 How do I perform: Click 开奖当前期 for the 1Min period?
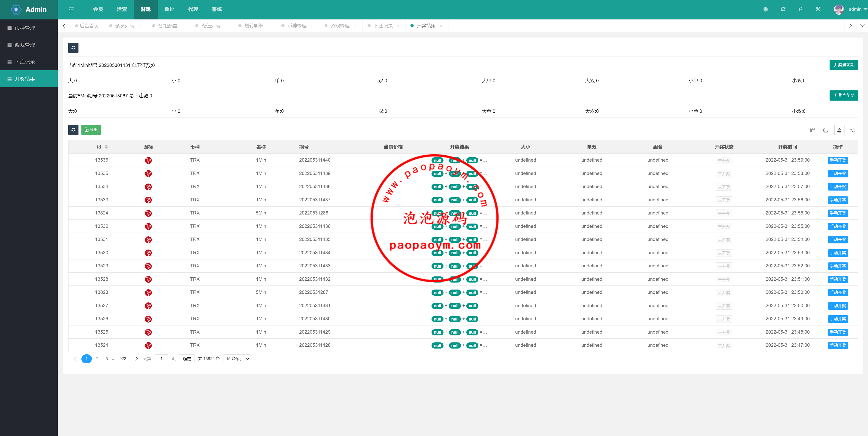point(843,65)
